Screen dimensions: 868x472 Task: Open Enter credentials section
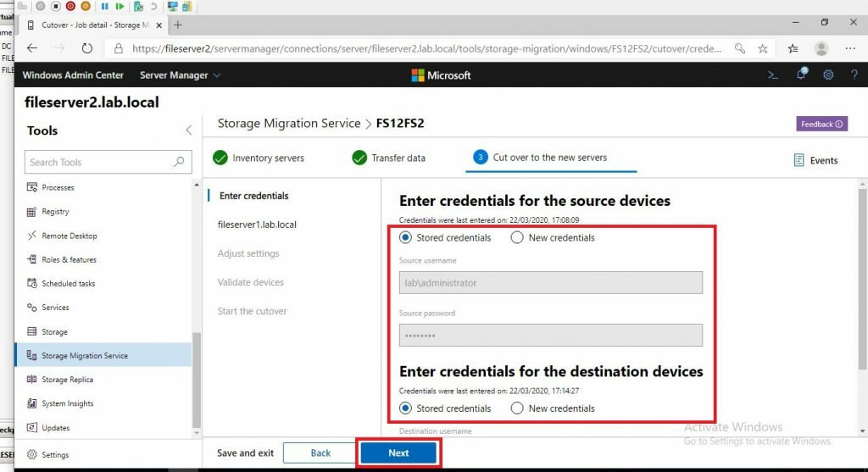(253, 196)
